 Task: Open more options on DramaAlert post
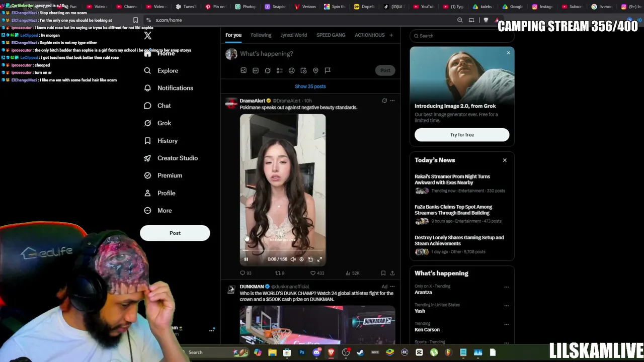(x=392, y=101)
